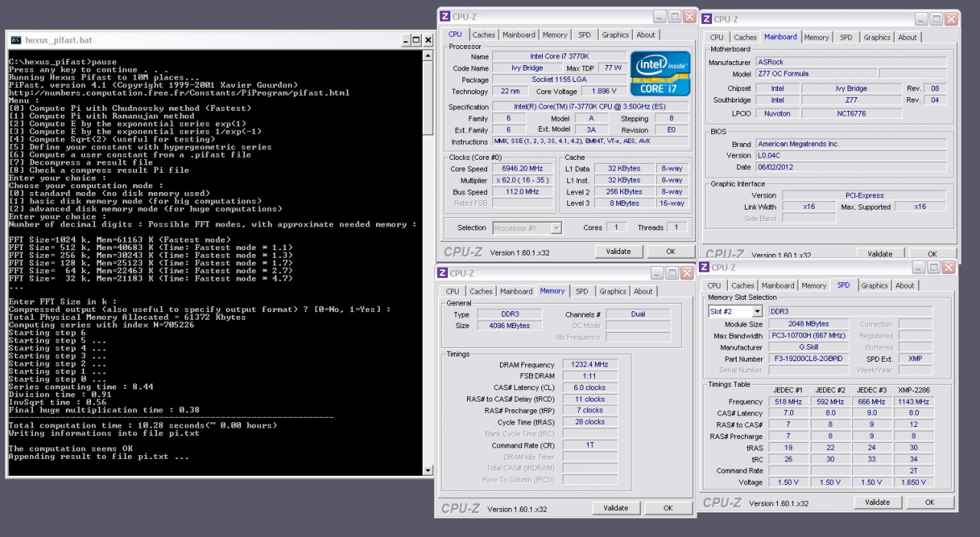Click the BIOS Version value L0.04C
Viewport: 980px width, 537px height.
(x=851, y=155)
